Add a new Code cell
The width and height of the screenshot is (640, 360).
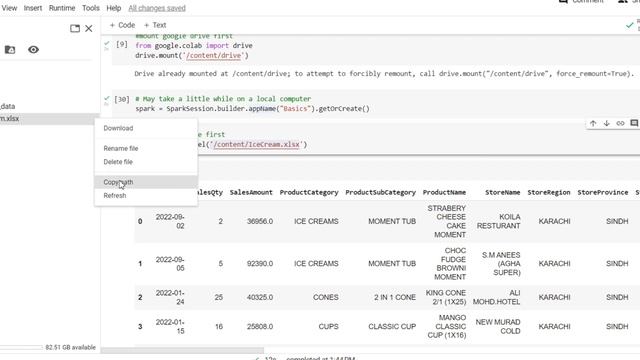(122, 25)
